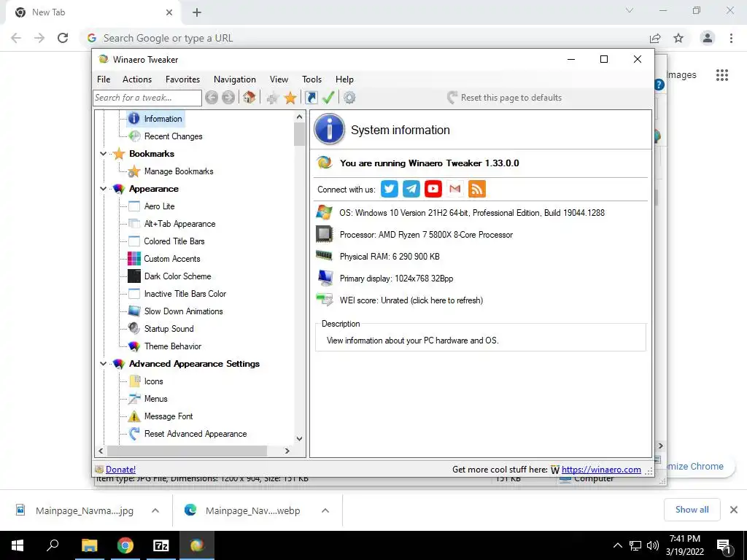Click the processor chip icon
747x560 pixels.
coord(325,234)
